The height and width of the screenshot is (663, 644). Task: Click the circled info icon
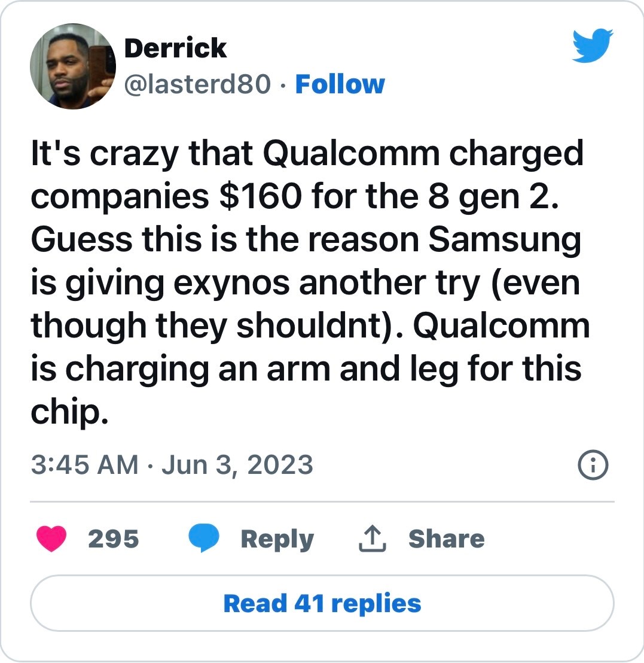point(593,465)
